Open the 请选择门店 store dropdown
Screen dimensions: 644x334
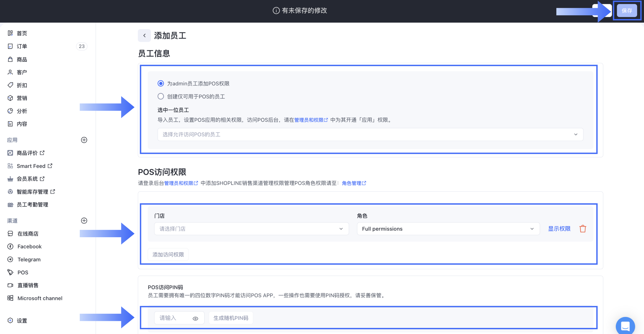251,229
